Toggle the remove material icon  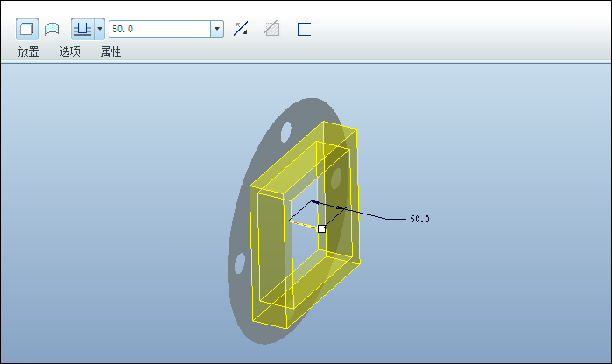coord(271,29)
